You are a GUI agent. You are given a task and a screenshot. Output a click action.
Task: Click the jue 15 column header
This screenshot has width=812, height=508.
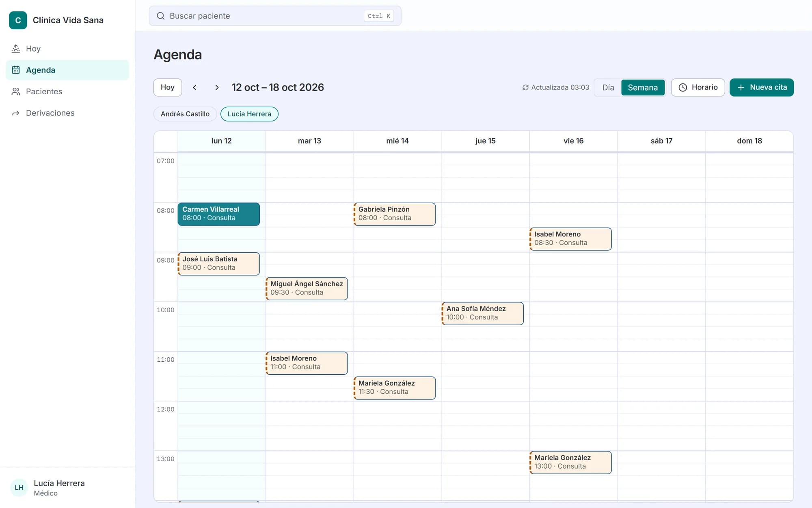pos(486,141)
